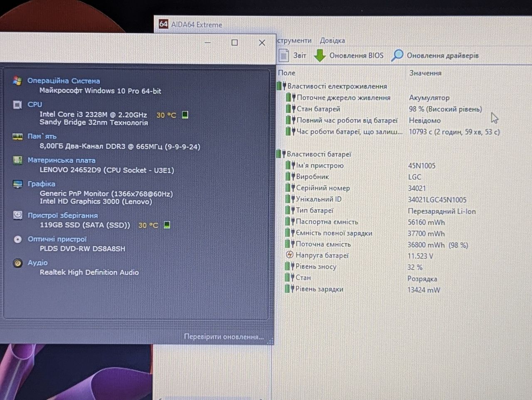The image size is (532, 400).
Task: Click the Оптичні пристрої heading link
Action: coord(57,239)
